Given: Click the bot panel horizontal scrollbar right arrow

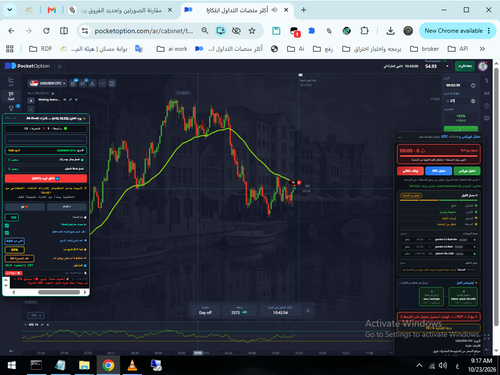Looking at the screenshot, I should [x=85, y=292].
